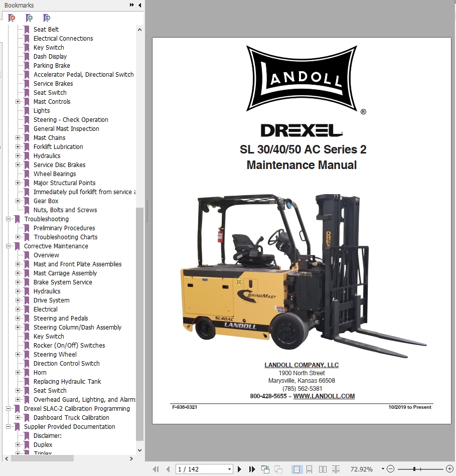Click the bookmarks scroll-up arrow

point(139,30)
